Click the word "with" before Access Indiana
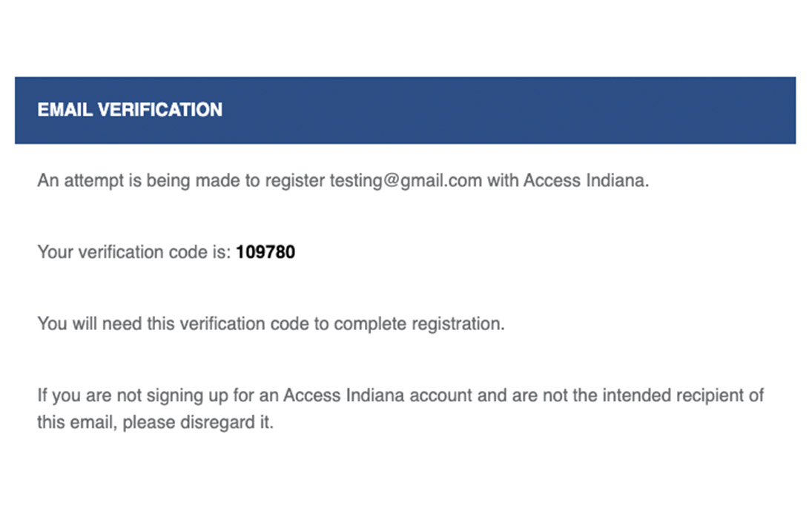812x520 pixels. tap(503, 180)
